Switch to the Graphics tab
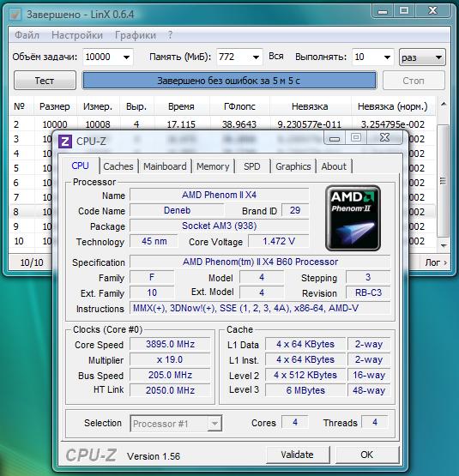459x476 pixels. [x=293, y=166]
